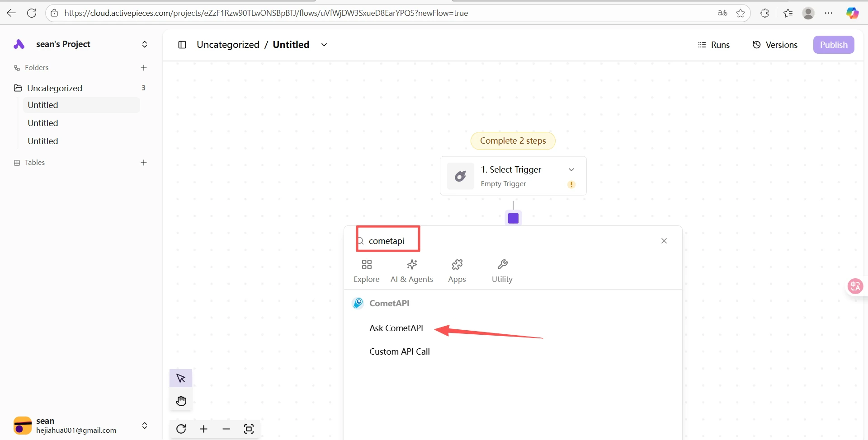
Task: Select the hand pan tool
Action: [181, 401]
